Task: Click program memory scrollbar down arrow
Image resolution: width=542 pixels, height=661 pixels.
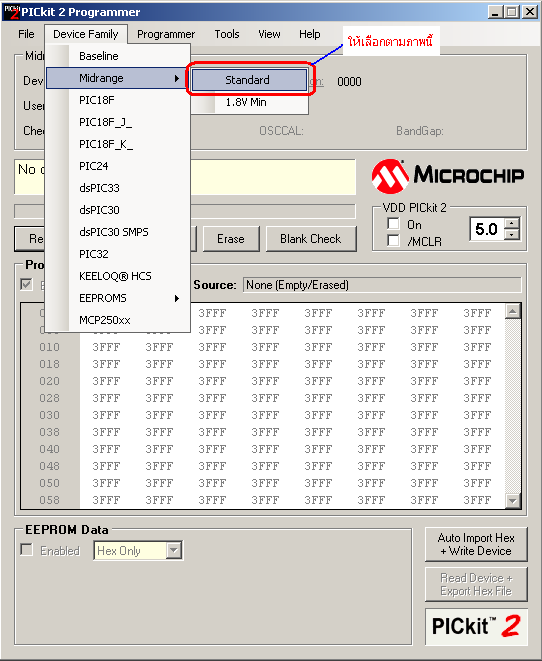Action: [512, 500]
